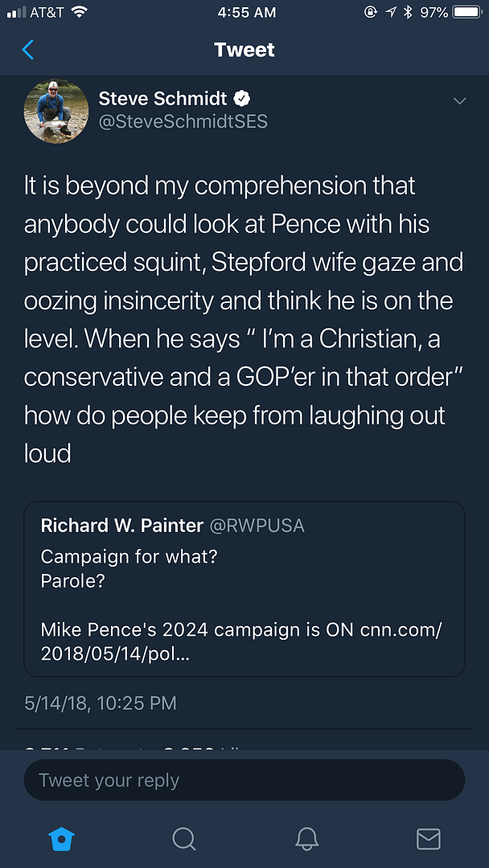The height and width of the screenshot is (868, 489).
Task: Tap the verified badge beside Steve Schmidt
Action: [241, 99]
